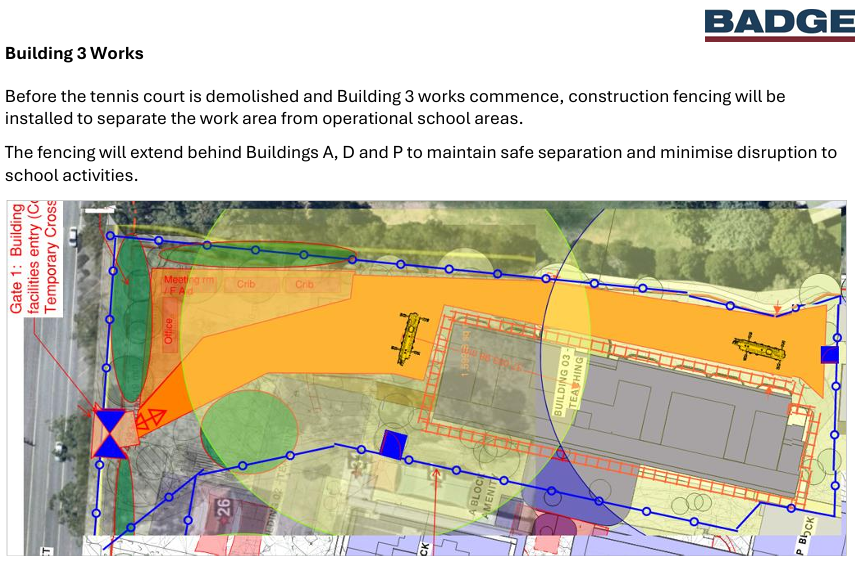Click the 'Gate 1: Building facilities entry' label
This screenshot has width=862, height=562.
pyautogui.click(x=34, y=257)
